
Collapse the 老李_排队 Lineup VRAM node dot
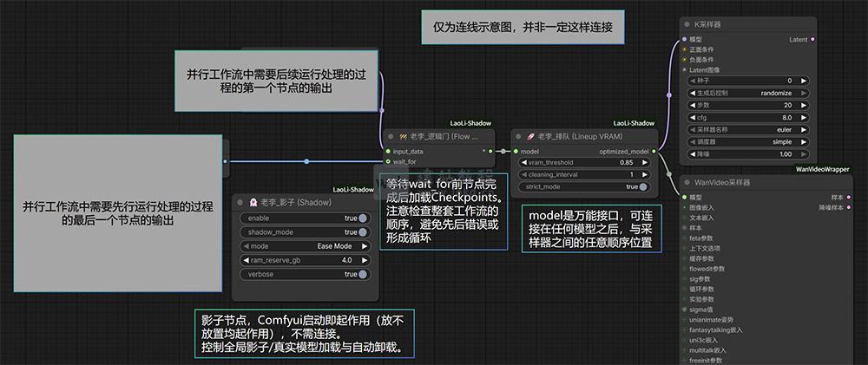point(518,136)
